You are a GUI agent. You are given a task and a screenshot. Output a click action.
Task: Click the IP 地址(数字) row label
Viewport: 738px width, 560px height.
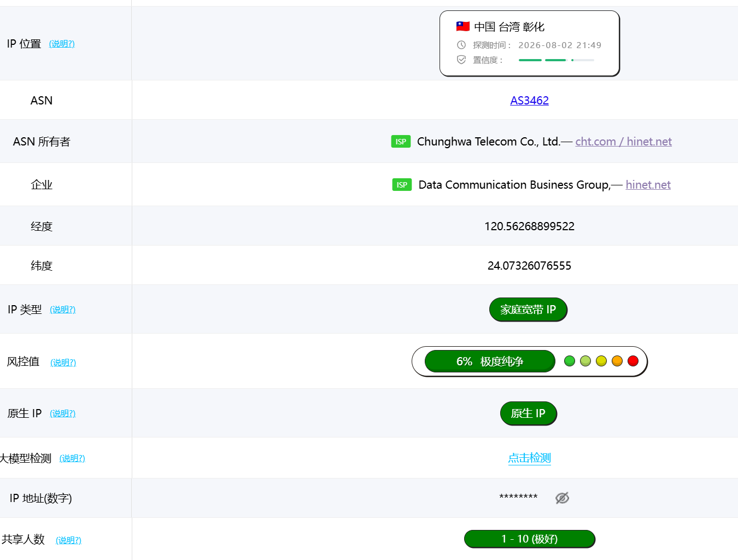coord(41,498)
